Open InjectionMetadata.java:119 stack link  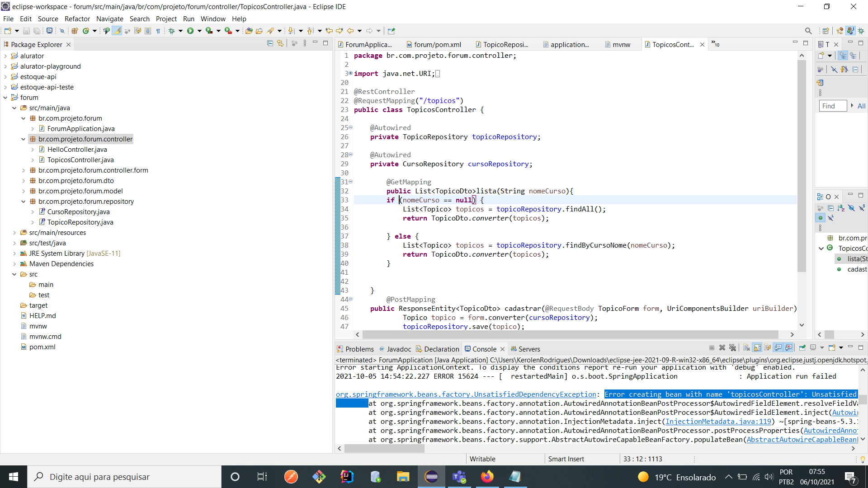[x=718, y=422]
